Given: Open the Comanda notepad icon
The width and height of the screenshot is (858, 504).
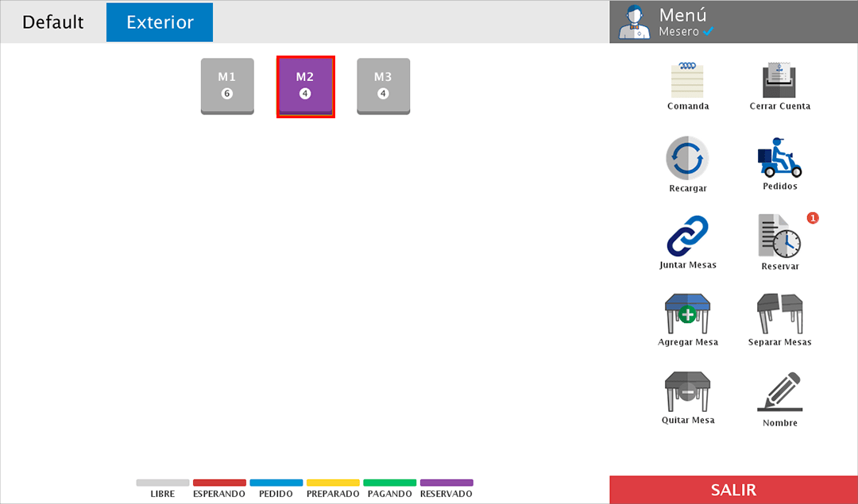Looking at the screenshot, I should click(x=687, y=80).
